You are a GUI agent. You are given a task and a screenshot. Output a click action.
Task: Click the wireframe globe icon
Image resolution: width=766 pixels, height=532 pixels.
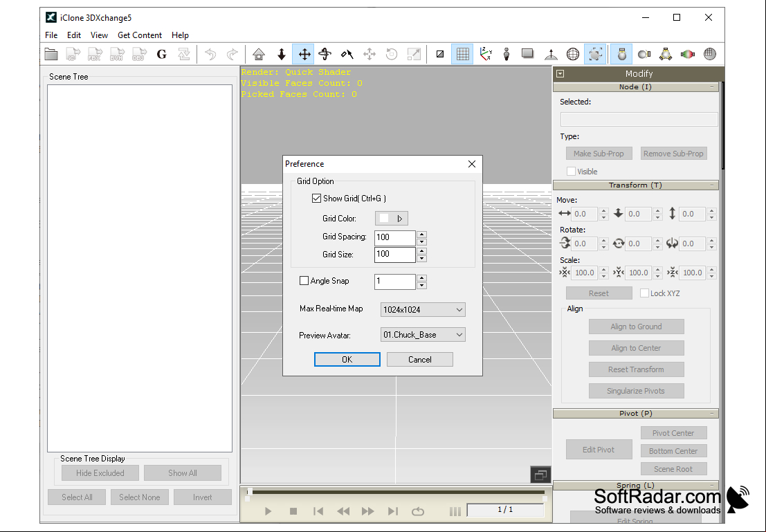pos(573,54)
